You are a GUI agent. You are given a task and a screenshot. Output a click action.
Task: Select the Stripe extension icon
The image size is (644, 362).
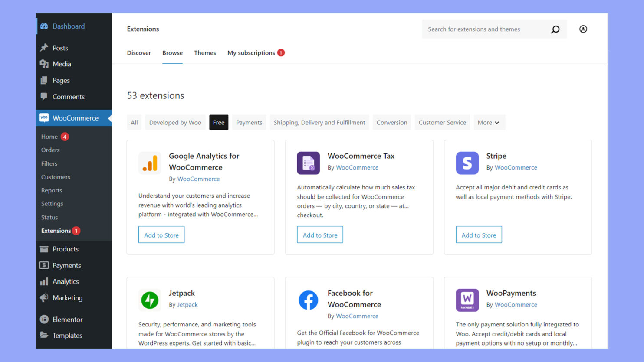467,163
